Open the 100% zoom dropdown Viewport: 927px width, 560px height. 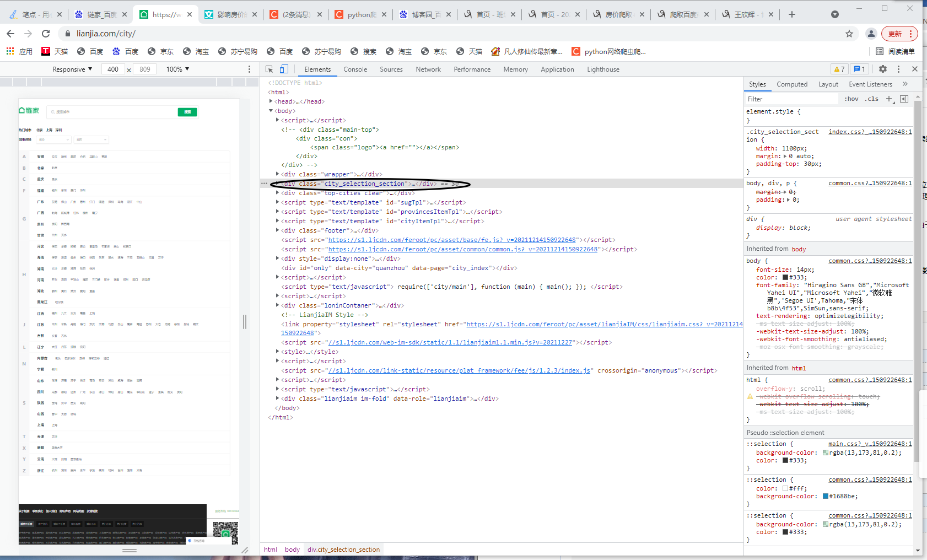tap(177, 69)
